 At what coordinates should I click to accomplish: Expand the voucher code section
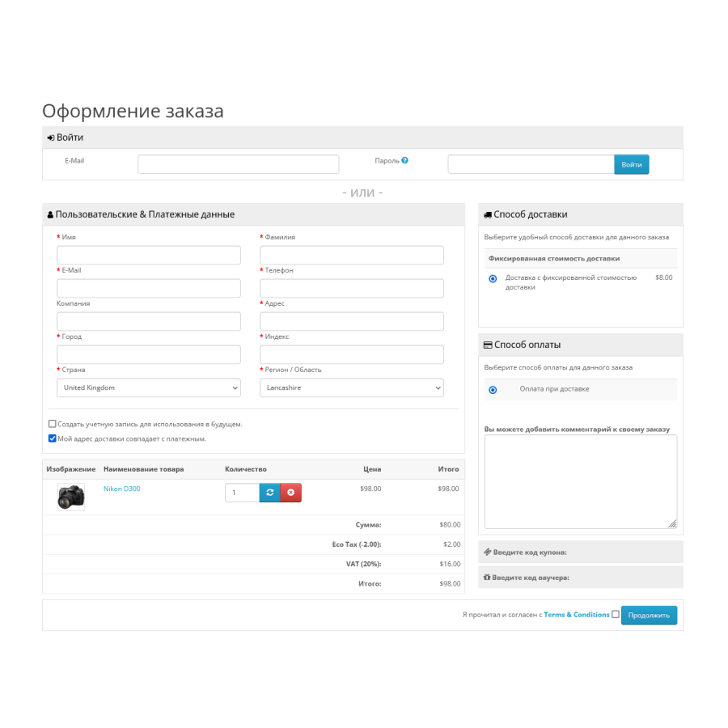point(581,577)
